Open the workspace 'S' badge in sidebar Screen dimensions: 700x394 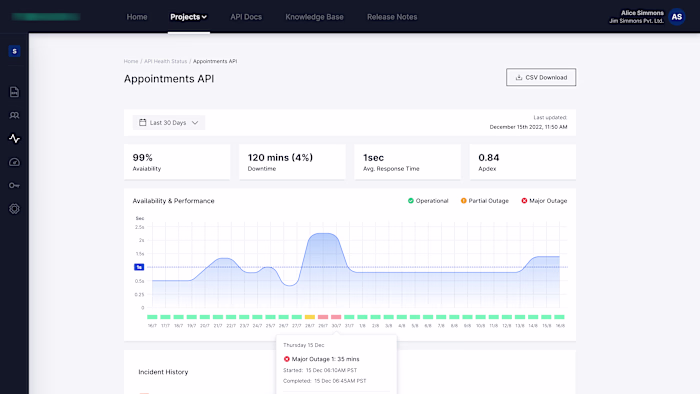point(14,51)
